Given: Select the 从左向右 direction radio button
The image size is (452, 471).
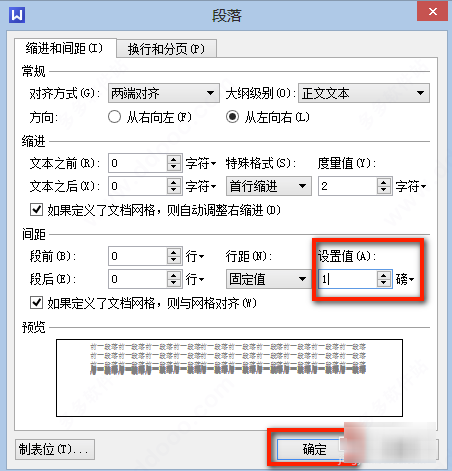Looking at the screenshot, I should pos(232,117).
